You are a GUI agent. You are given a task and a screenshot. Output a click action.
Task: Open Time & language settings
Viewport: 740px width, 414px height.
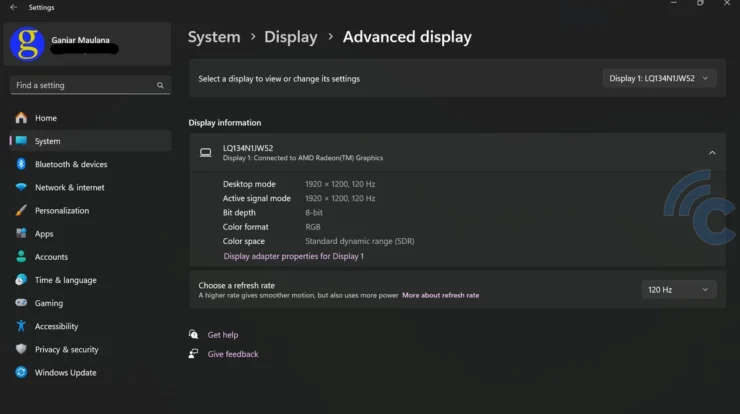tap(90, 279)
